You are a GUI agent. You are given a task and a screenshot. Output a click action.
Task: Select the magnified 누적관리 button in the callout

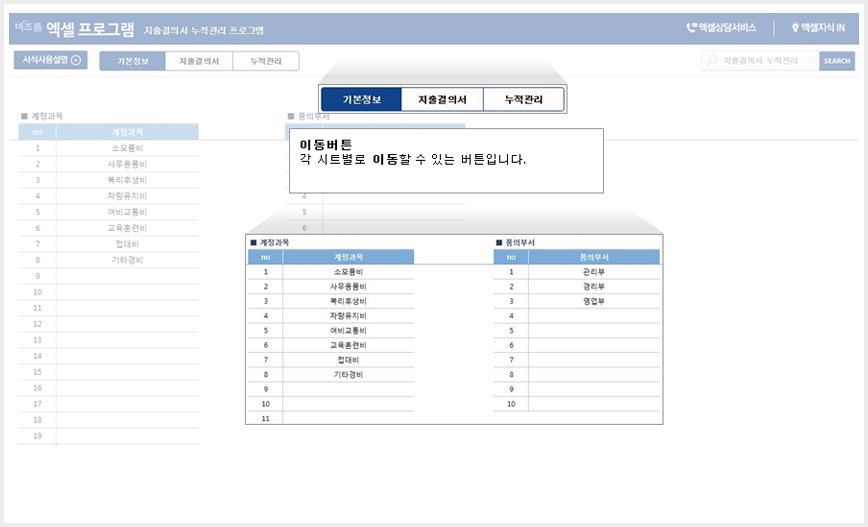[524, 100]
